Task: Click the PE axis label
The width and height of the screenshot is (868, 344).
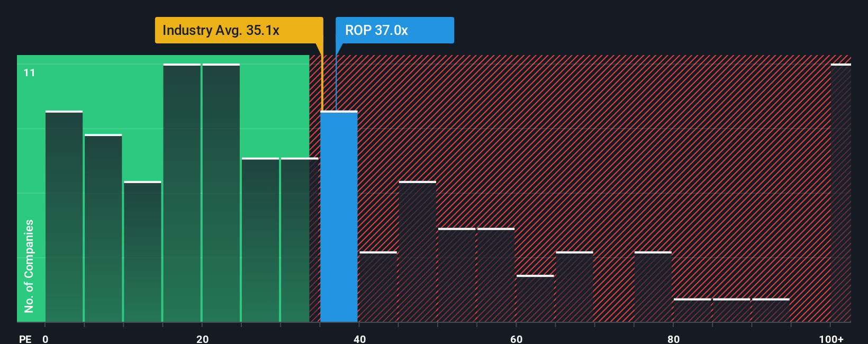Action: coord(25,339)
